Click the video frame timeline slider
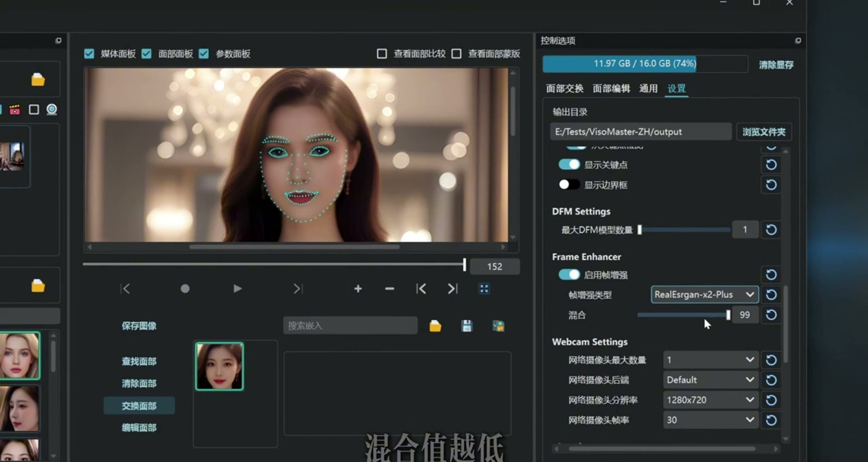Image resolution: width=868 pixels, height=462 pixels. coord(275,265)
